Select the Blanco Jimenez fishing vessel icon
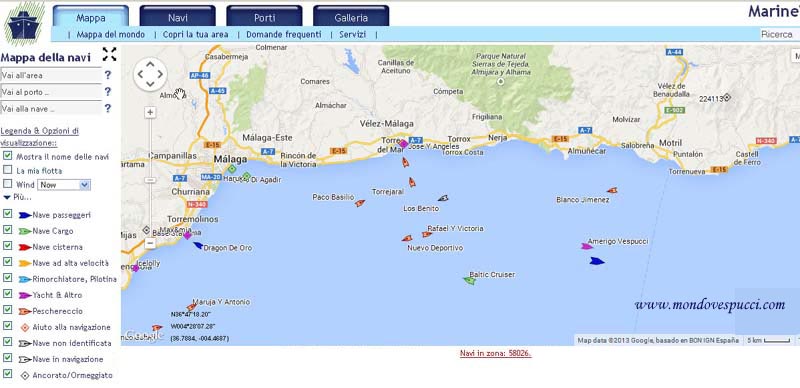This screenshot has height=388, width=800. tap(612, 190)
